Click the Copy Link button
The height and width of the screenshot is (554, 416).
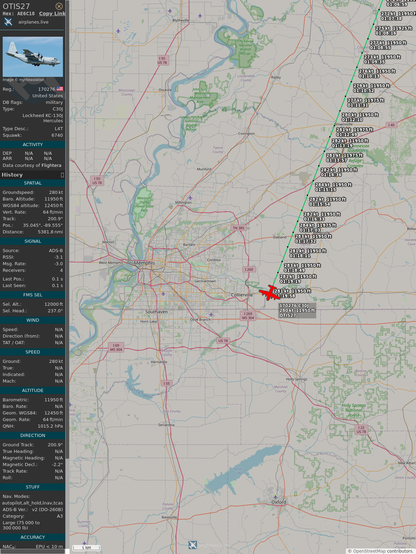[52, 13]
